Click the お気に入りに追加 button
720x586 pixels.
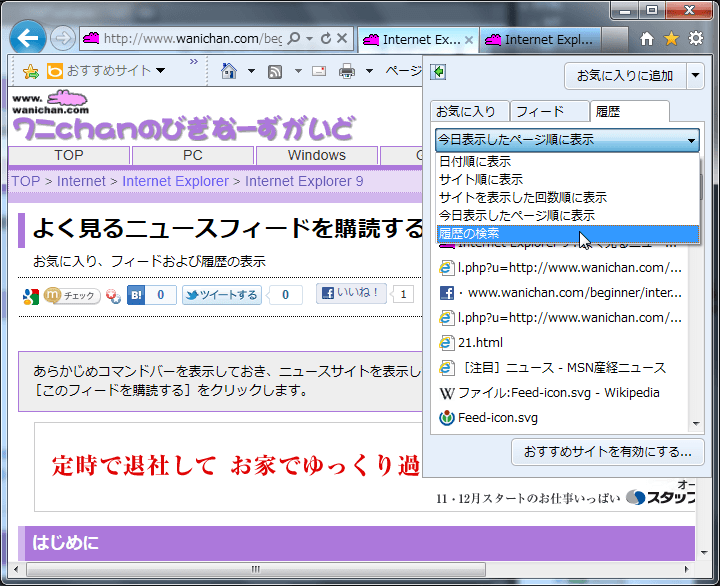[625, 75]
